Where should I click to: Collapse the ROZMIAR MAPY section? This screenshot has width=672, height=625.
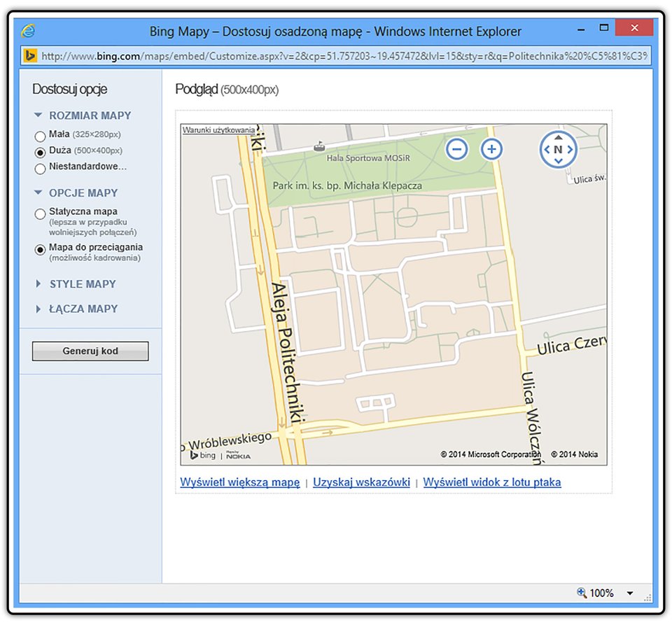point(38,115)
